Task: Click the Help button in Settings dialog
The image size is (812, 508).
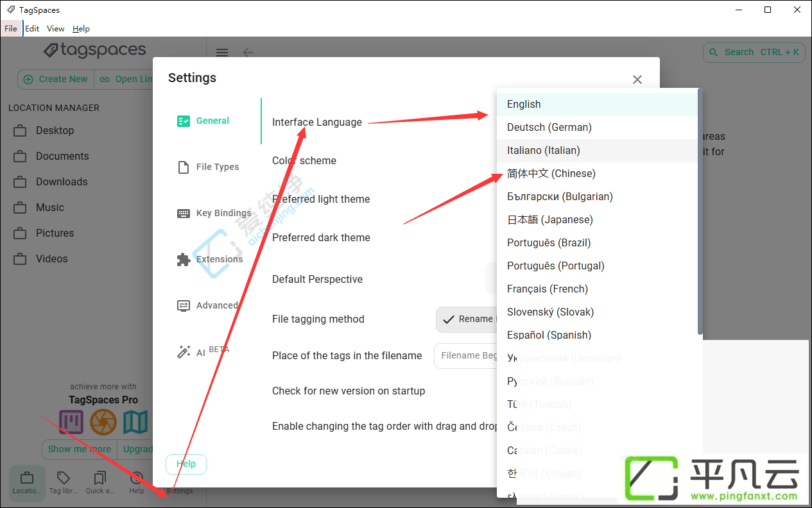Action: [186, 464]
